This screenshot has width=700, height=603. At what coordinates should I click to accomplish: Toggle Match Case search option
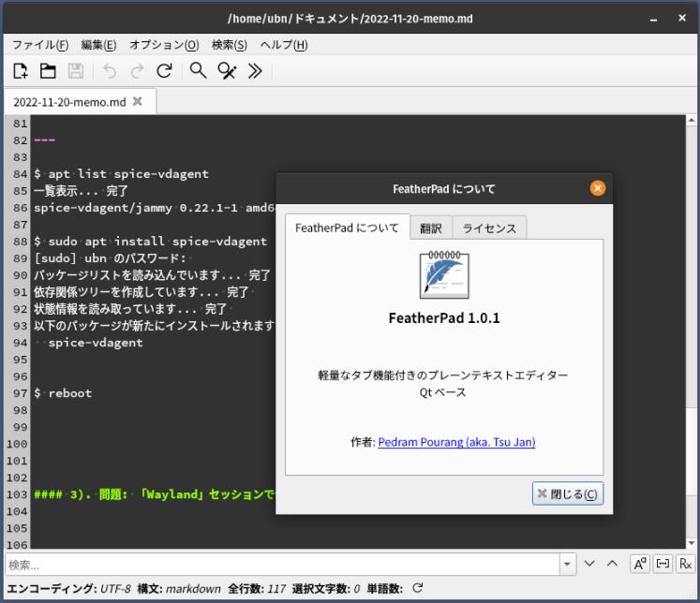(x=640, y=565)
